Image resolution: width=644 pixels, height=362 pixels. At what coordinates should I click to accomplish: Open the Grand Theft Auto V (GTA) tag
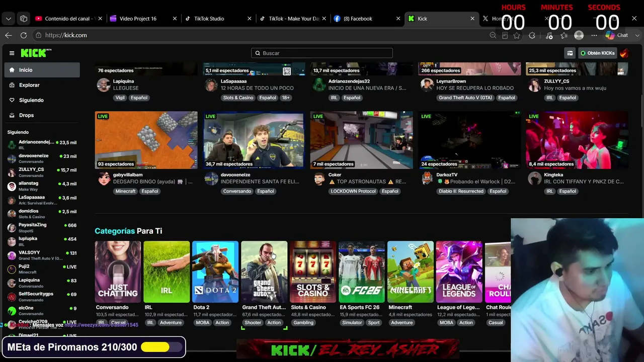465,98
